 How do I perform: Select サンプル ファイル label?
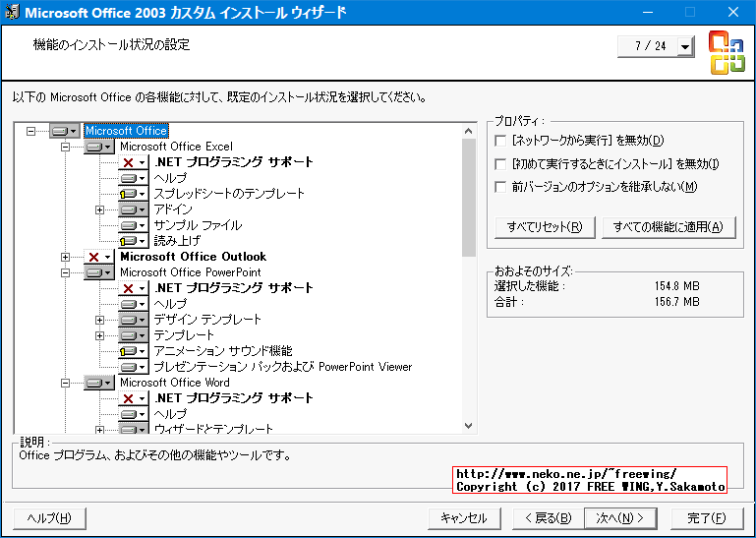[x=198, y=225]
